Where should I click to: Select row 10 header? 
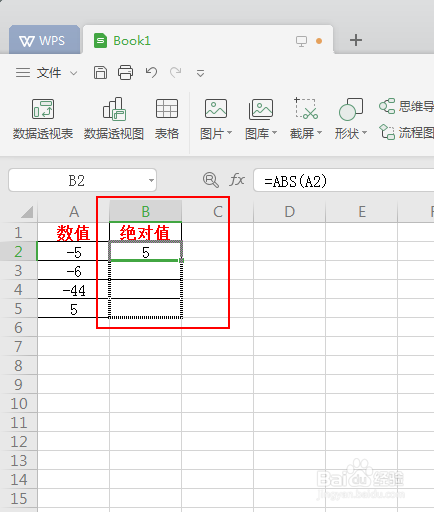pos(18,403)
